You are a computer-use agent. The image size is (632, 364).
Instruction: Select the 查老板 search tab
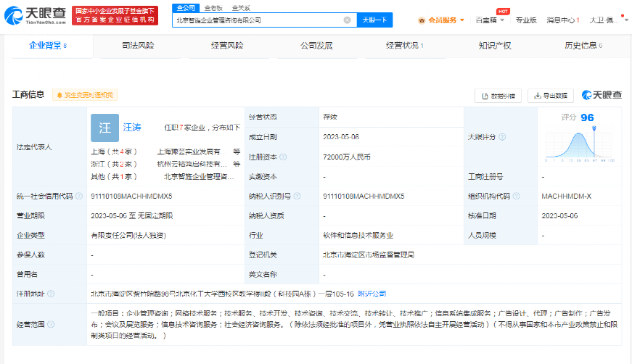(x=213, y=8)
